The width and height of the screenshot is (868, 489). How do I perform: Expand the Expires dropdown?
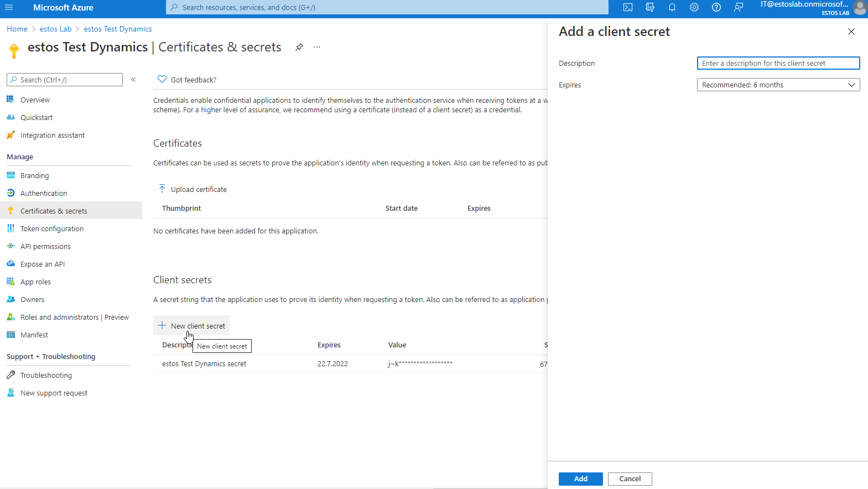778,85
